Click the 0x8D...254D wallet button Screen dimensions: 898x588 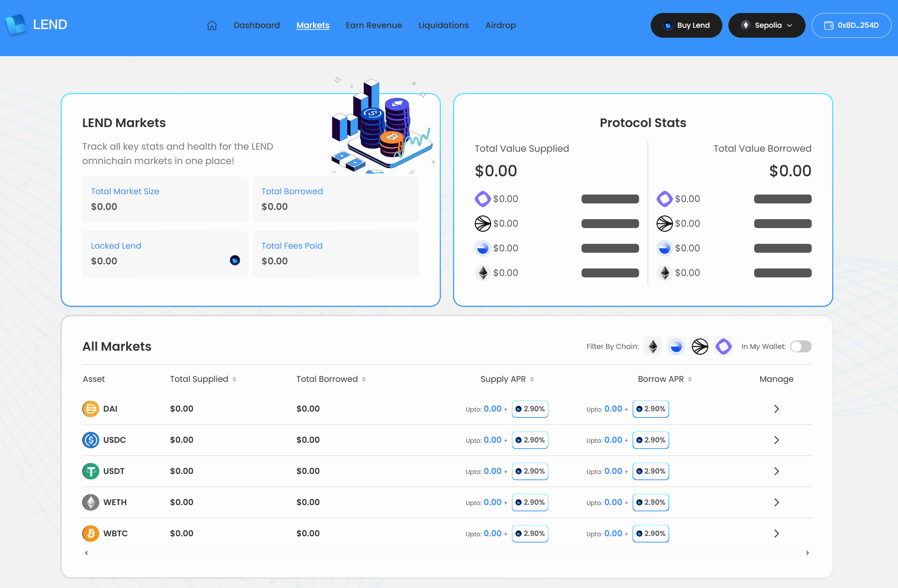click(851, 25)
